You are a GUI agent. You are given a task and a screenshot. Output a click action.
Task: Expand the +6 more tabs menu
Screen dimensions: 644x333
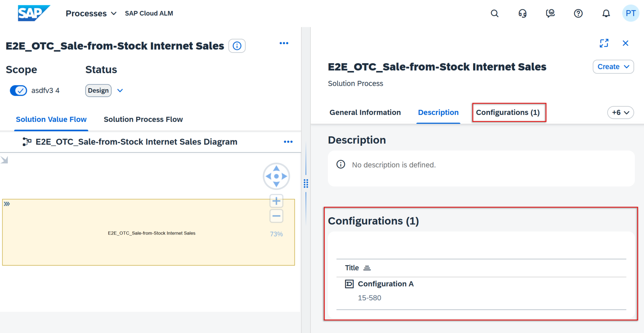pyautogui.click(x=620, y=113)
